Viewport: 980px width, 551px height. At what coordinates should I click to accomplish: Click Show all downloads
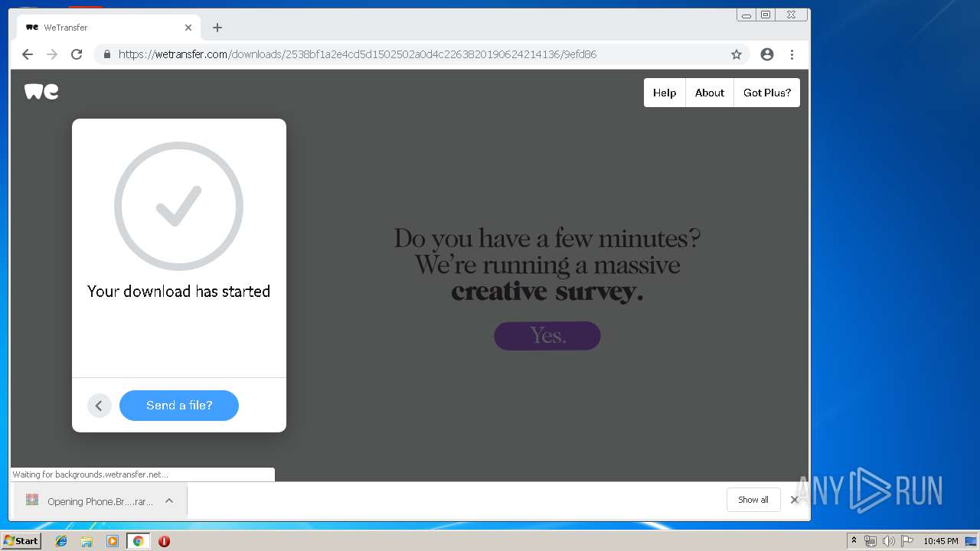pos(753,500)
